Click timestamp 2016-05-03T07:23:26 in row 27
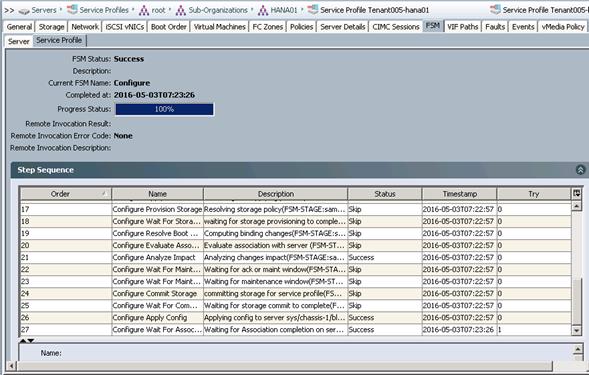The height and width of the screenshot is (375, 589). point(458,330)
